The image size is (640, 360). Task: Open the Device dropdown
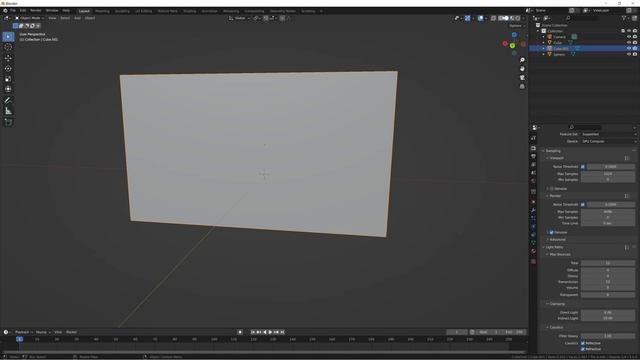608,141
